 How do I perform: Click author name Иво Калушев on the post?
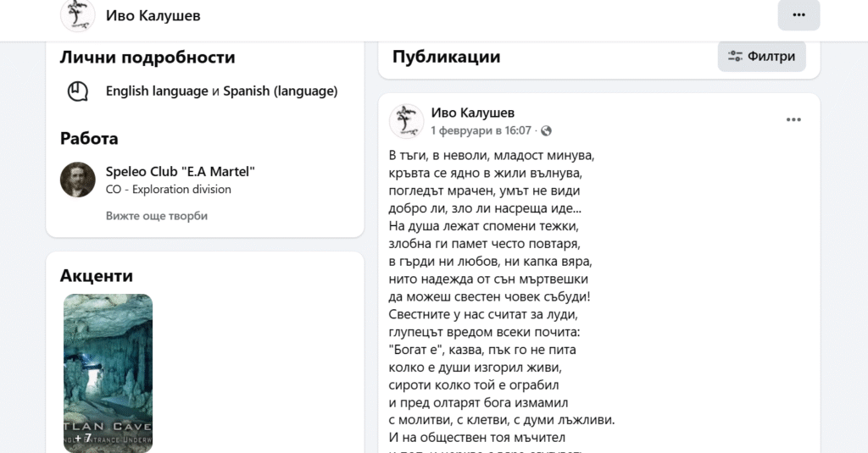[x=473, y=113]
